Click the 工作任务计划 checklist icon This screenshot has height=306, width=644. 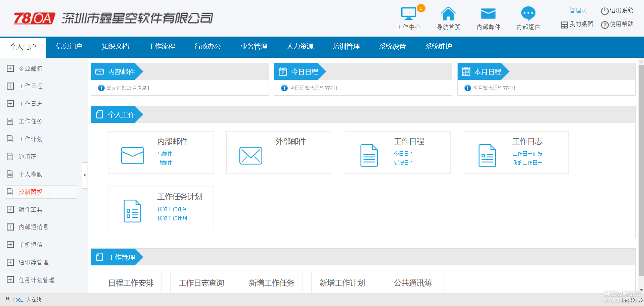[x=132, y=211]
